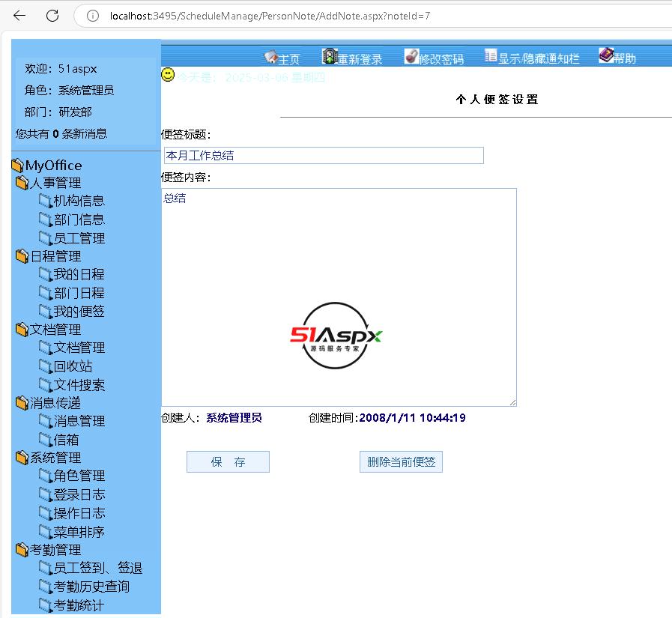The width and height of the screenshot is (672, 618).
Task: Click the folder icon beside 消息传递
Action: point(22,403)
